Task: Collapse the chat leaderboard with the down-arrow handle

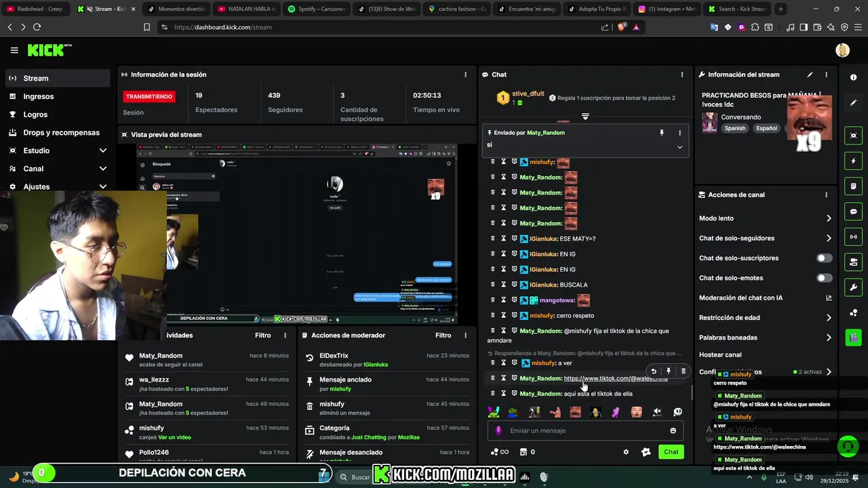Action: (x=585, y=117)
